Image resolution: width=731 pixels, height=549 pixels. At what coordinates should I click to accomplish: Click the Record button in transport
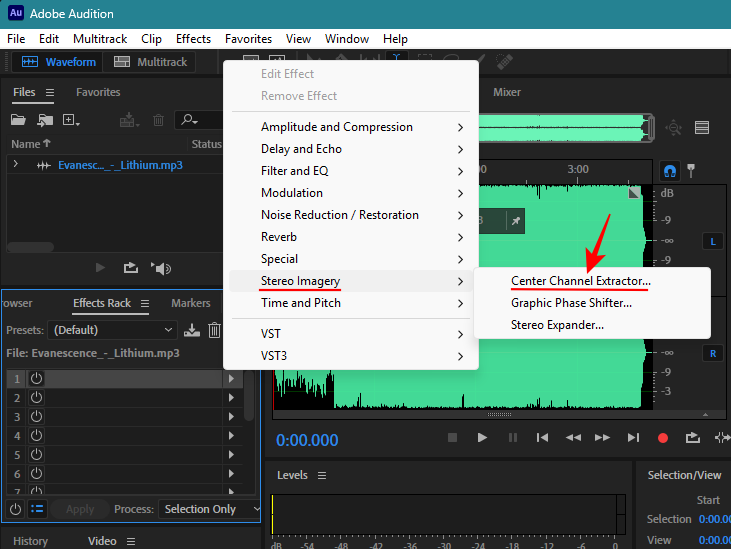662,438
